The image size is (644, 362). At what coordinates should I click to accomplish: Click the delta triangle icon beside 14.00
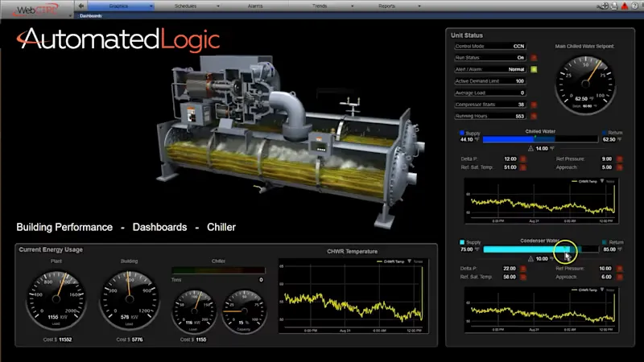tap(530, 149)
